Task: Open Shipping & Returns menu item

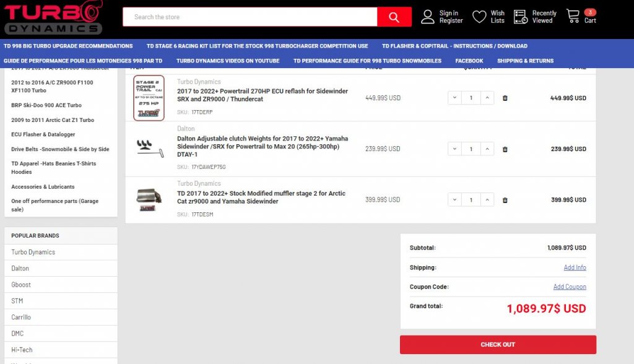Action: pos(525,61)
